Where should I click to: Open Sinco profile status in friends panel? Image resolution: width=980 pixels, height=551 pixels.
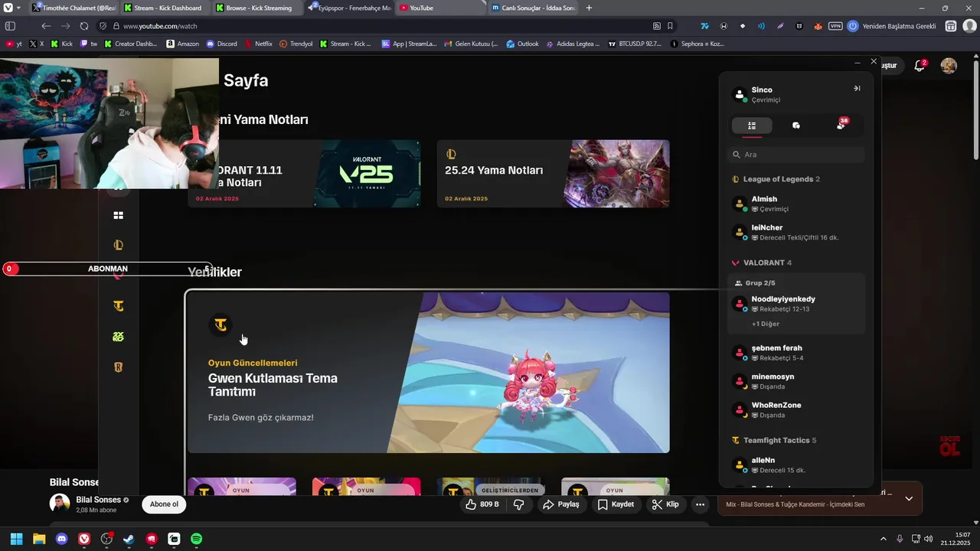766,95
